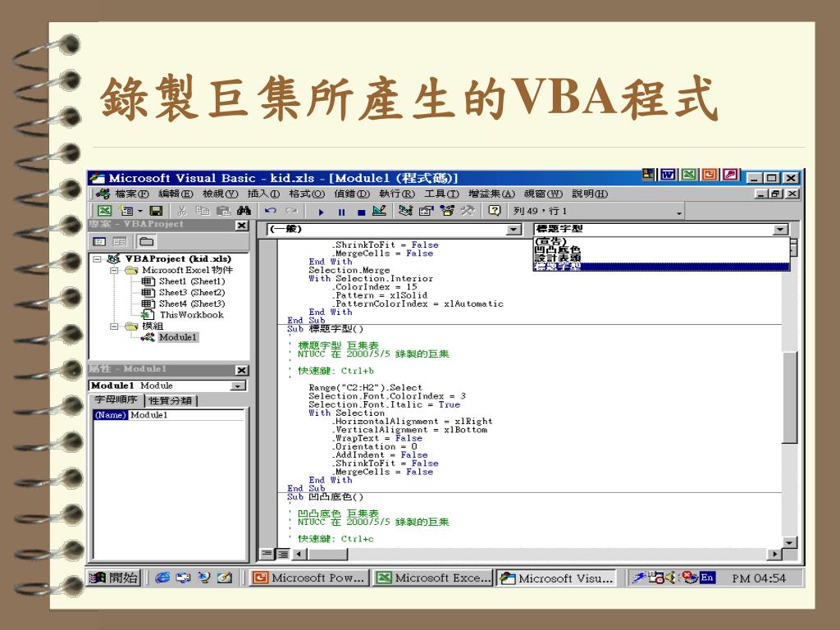Open the 偵錯(D) menu
840x630 pixels.
[352, 194]
